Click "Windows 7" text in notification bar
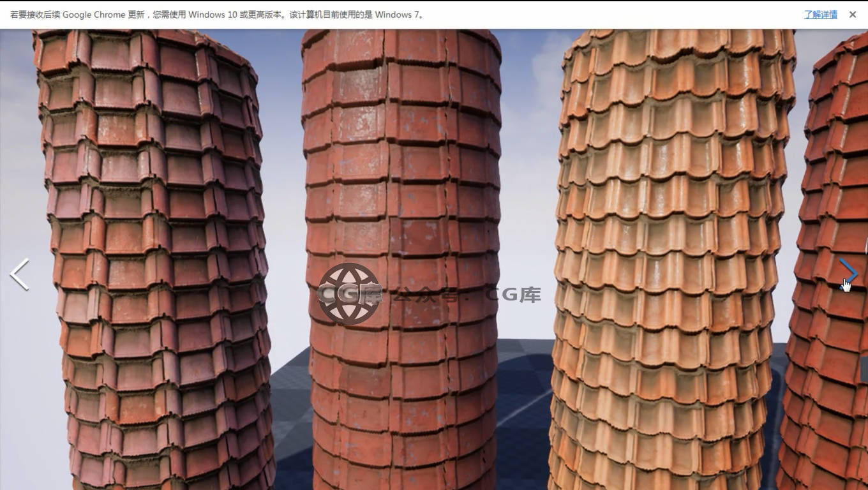This screenshot has height=490, width=868. [398, 14]
